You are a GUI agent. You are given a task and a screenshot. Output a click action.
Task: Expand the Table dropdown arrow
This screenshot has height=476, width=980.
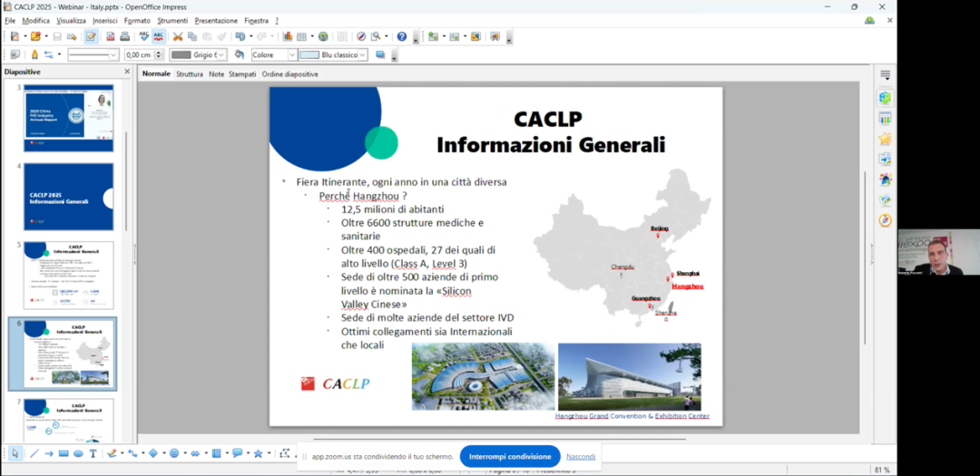point(312,36)
